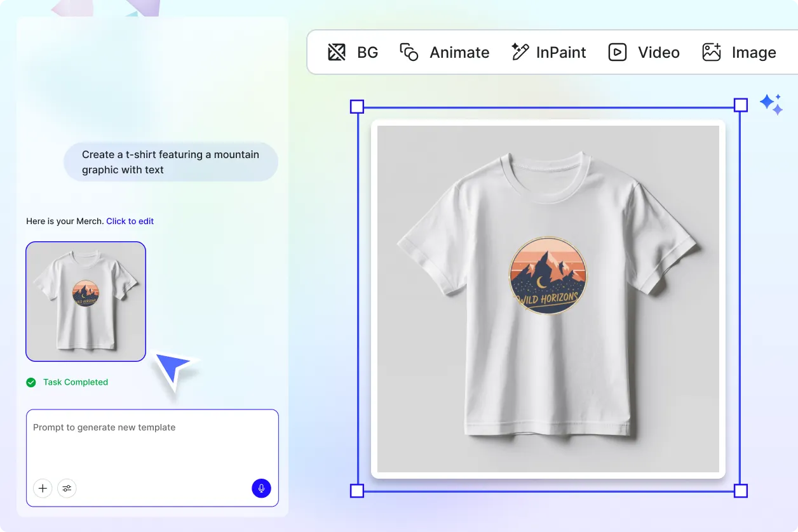This screenshot has height=532, width=798.
Task: Click the plus attachment button in prompt box
Action: [x=43, y=488]
